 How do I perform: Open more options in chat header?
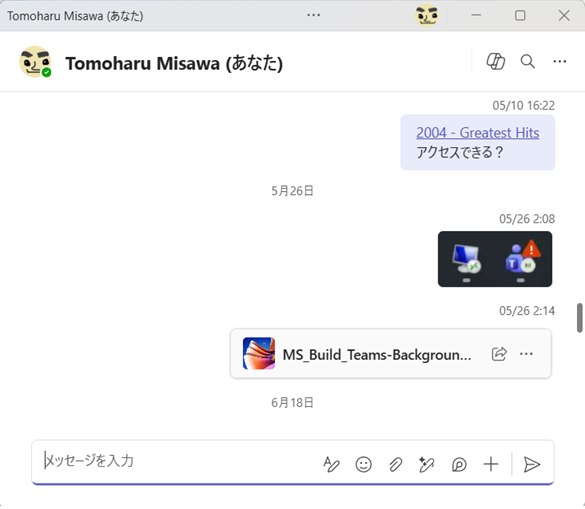[560, 62]
